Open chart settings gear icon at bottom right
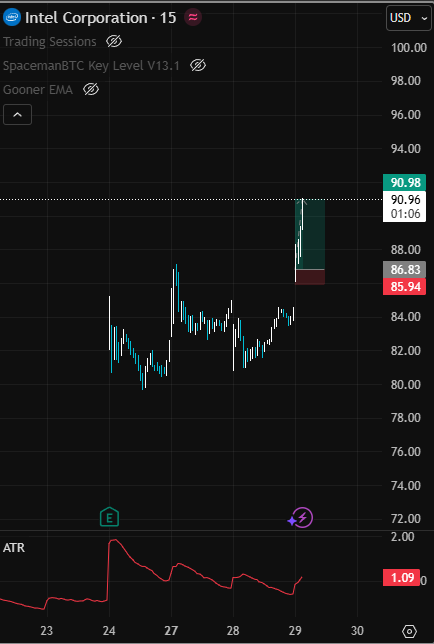The image size is (434, 644). (409, 630)
